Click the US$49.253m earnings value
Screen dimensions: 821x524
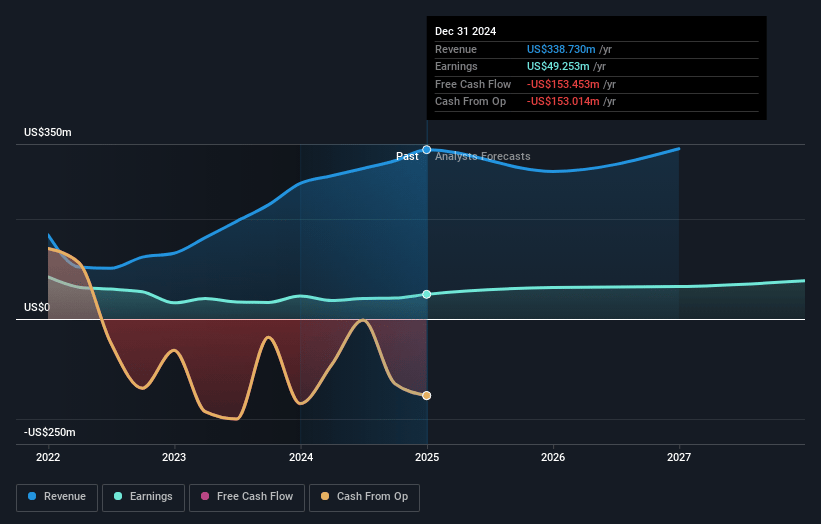558,66
